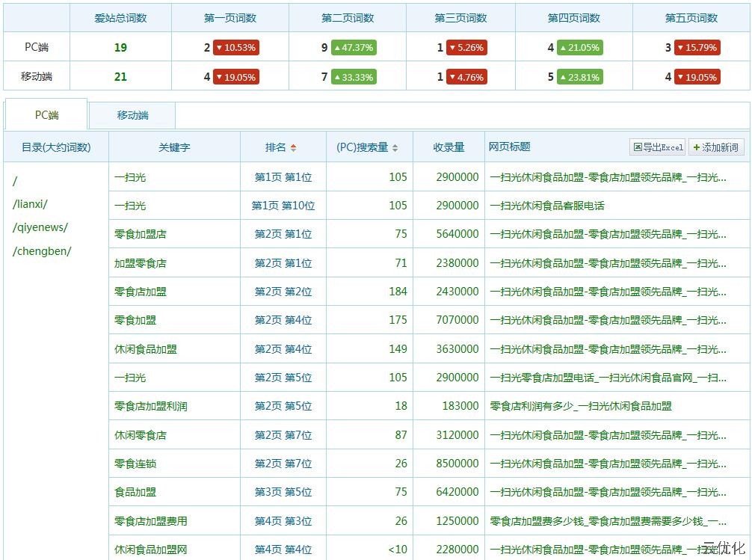Click the 添加新词 button
The height and width of the screenshot is (560, 752).
click(717, 147)
